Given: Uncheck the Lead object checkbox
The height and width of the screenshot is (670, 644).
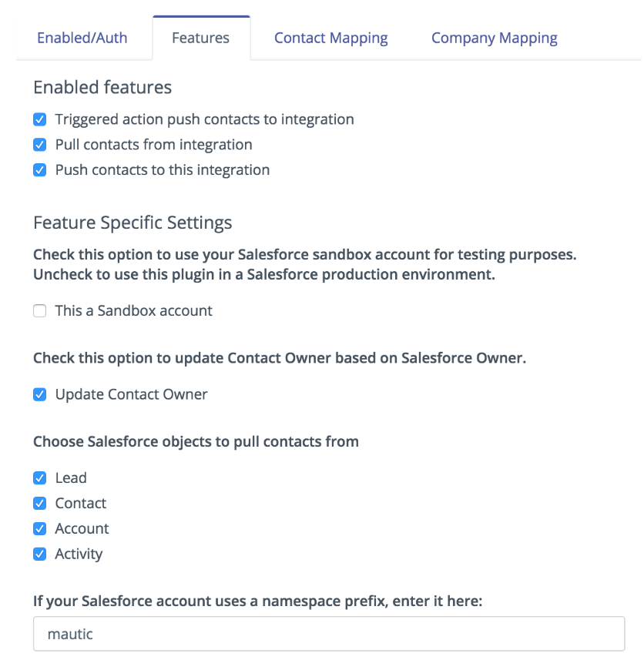Looking at the screenshot, I should click(x=40, y=478).
